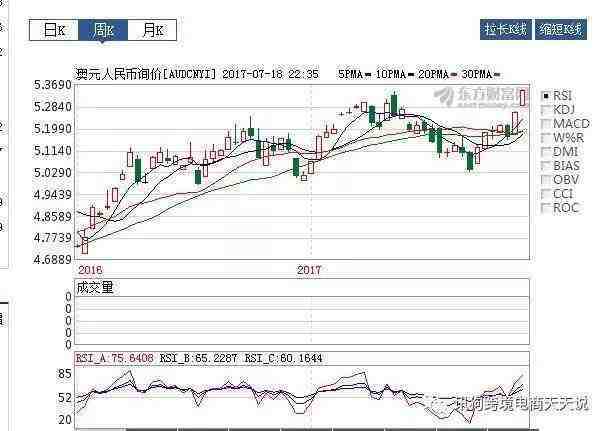Open the 月K monthly chart tab

tap(152, 30)
